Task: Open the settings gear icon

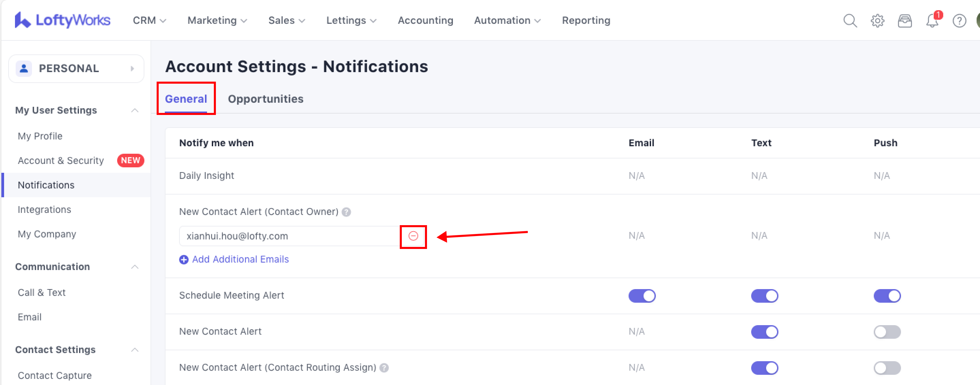Action: pyautogui.click(x=877, y=20)
